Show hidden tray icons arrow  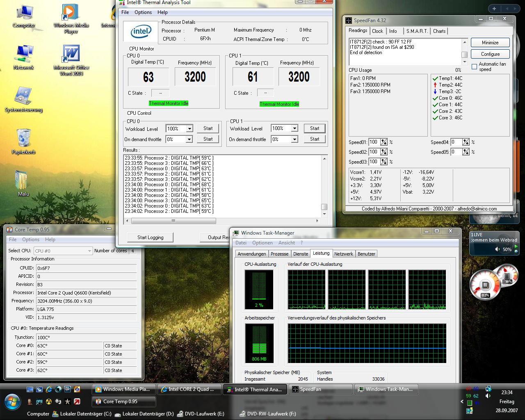[x=462, y=402]
